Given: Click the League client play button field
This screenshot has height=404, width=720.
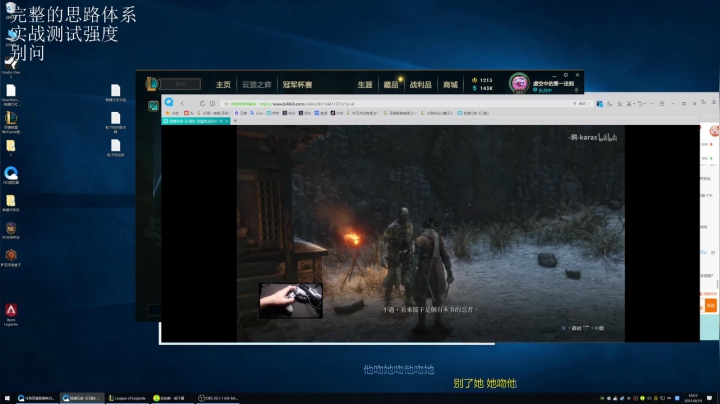Looking at the screenshot, I should tap(180, 84).
